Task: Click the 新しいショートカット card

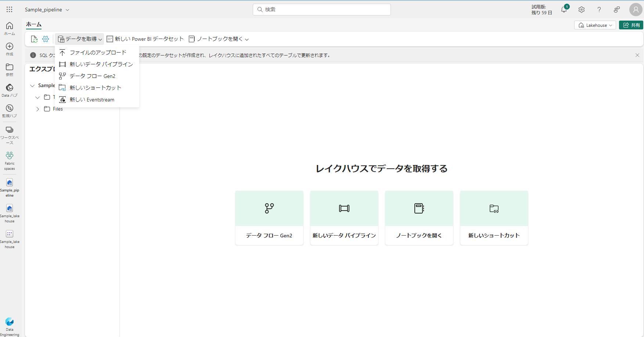Action: point(494,218)
